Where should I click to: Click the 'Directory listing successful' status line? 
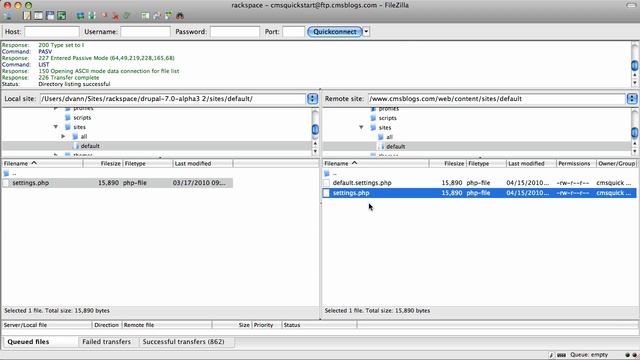point(74,84)
